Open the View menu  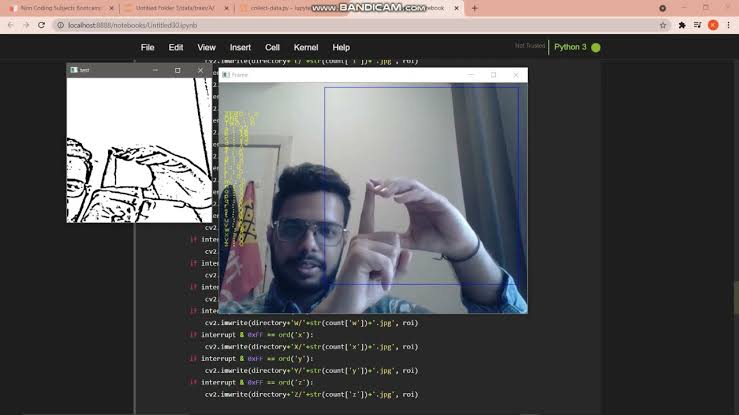(206, 48)
